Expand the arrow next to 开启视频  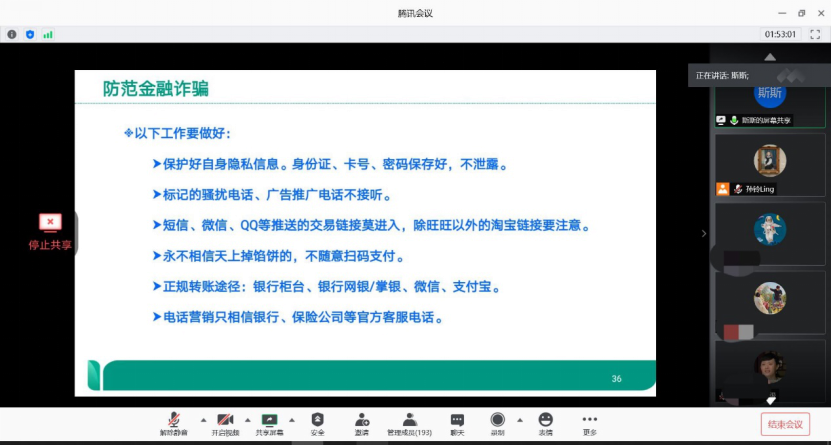(x=246, y=420)
